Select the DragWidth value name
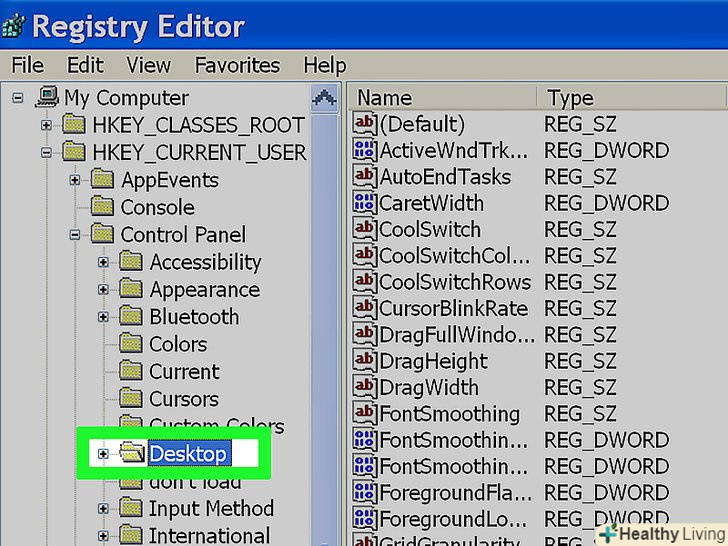728x546 pixels. (429, 388)
